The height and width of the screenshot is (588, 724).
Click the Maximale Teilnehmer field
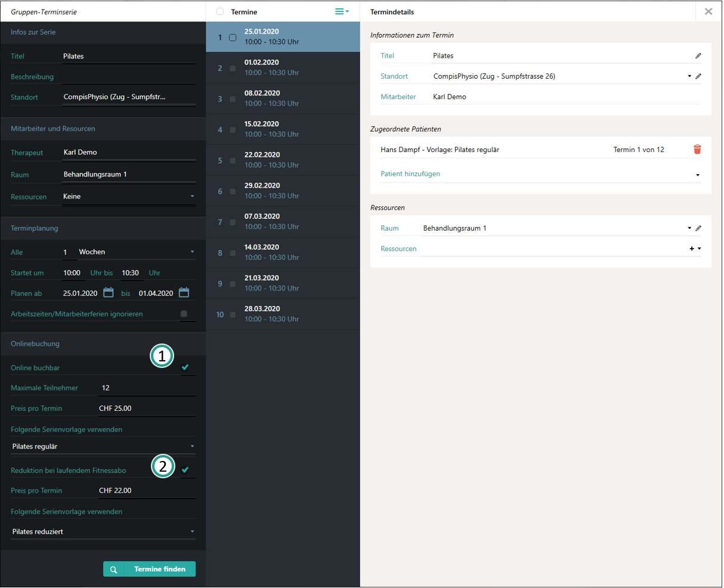click(x=146, y=388)
